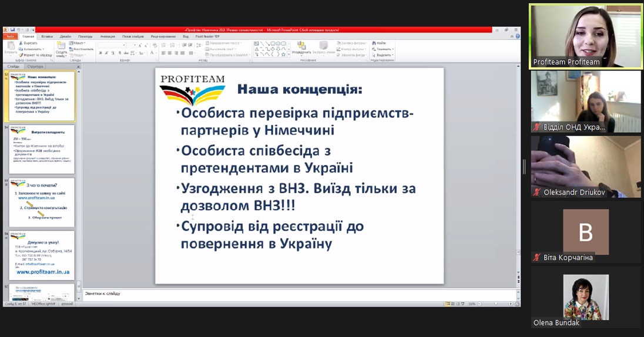Viewport: 644px width, 337px height.
Task: Center text in paragraph group
Action: pos(170,53)
